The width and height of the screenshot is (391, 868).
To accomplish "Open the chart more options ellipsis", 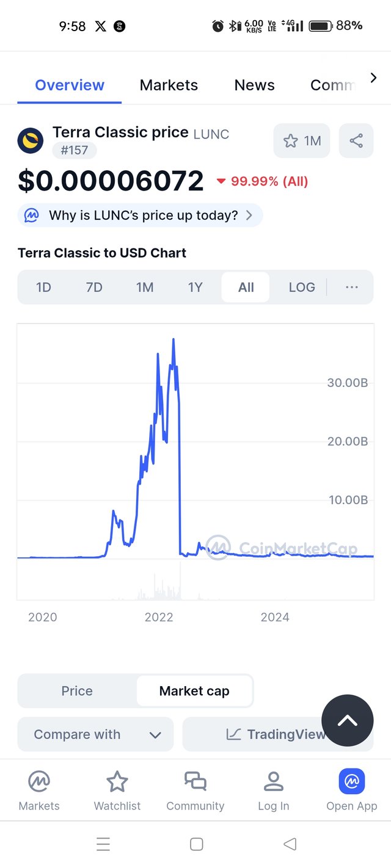I will click(x=352, y=287).
